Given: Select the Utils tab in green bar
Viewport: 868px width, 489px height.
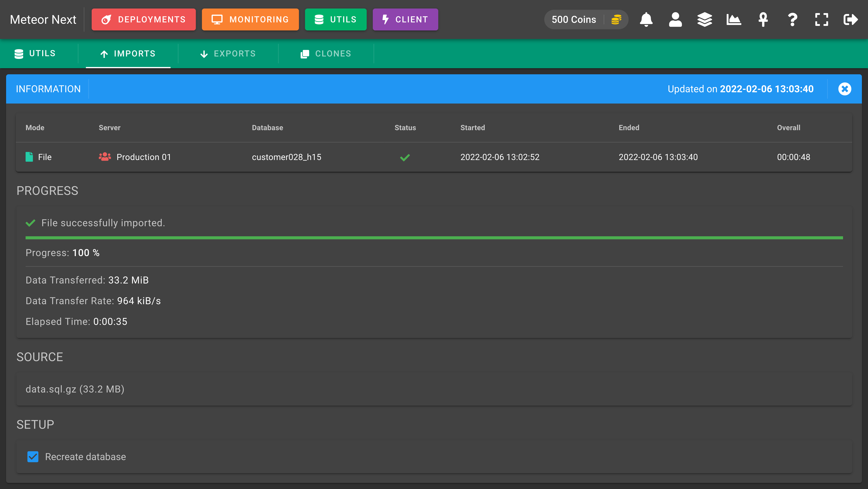Looking at the screenshot, I should 35,54.
